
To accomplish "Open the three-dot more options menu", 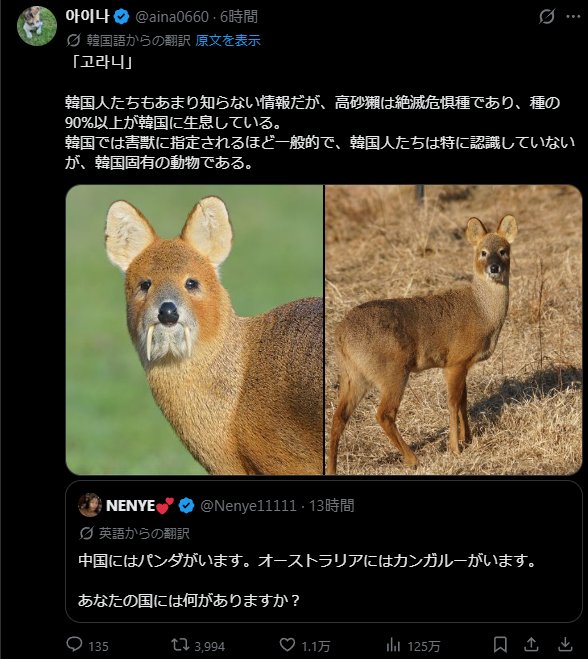I will tap(573, 17).
